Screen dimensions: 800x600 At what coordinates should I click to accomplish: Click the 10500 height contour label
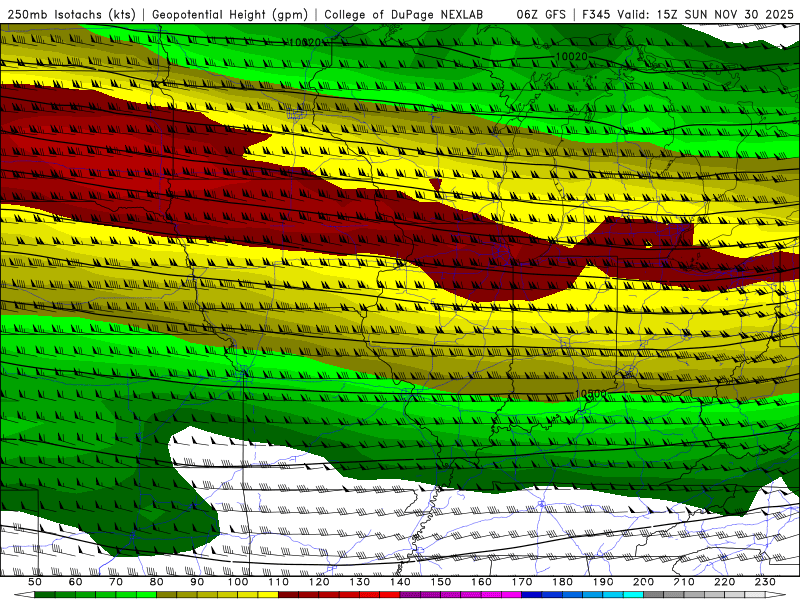coord(591,394)
